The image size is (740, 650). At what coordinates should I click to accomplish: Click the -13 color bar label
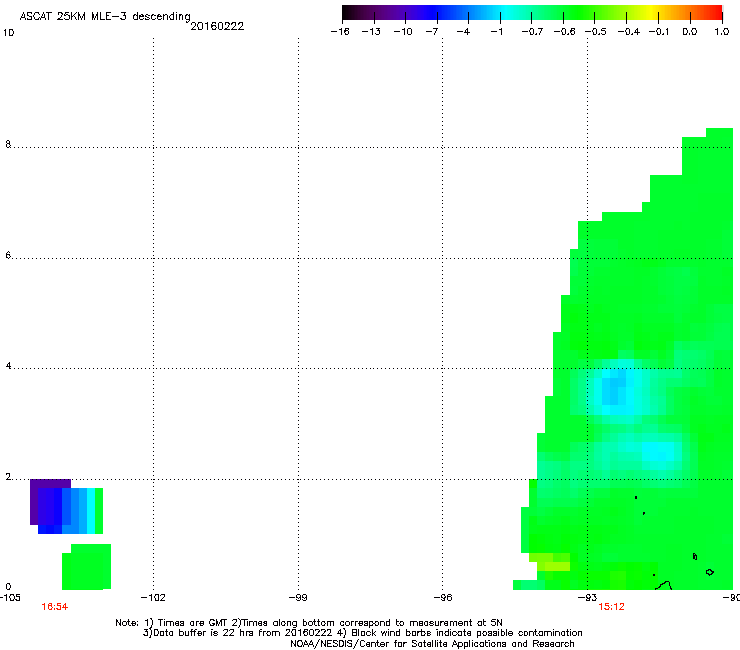pos(371,32)
